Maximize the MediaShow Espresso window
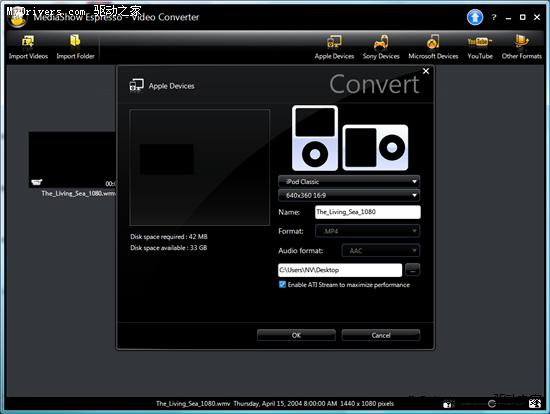 point(523,17)
